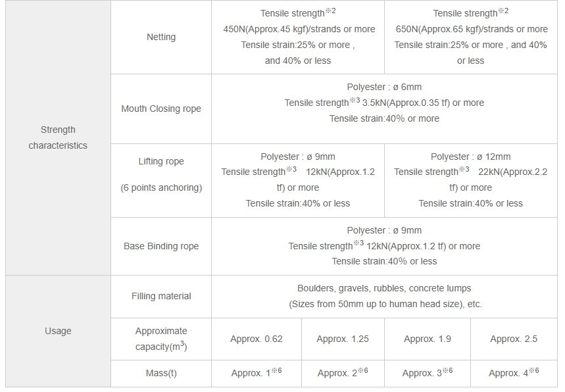Image resolution: width=565 pixels, height=392 pixels.
Task: Select the Approx. 1 mass cell
Action: pyautogui.click(x=257, y=373)
